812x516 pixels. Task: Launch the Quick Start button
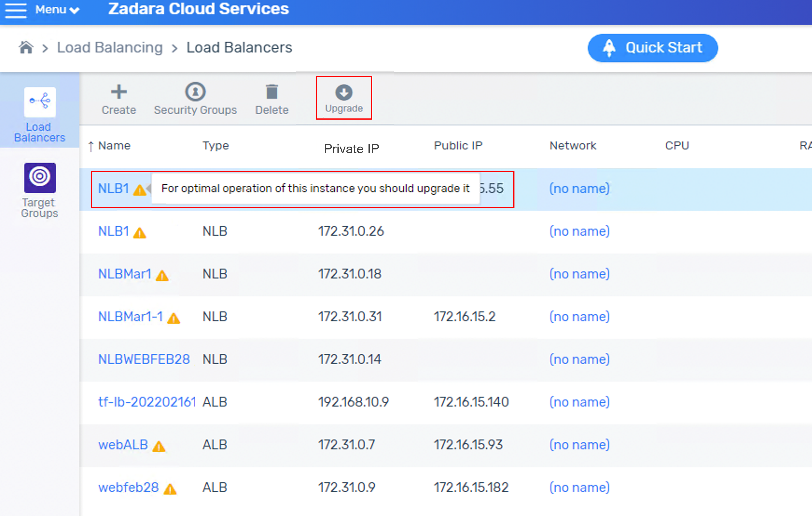652,48
